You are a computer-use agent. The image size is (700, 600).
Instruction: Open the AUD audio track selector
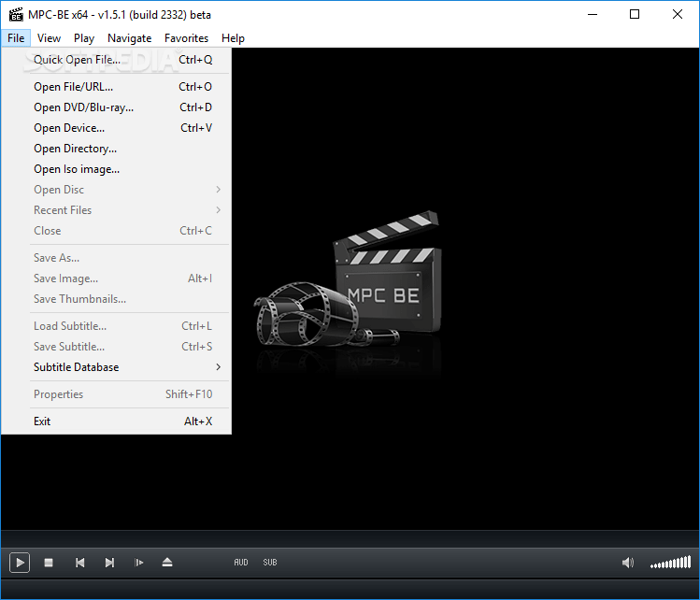(x=241, y=563)
